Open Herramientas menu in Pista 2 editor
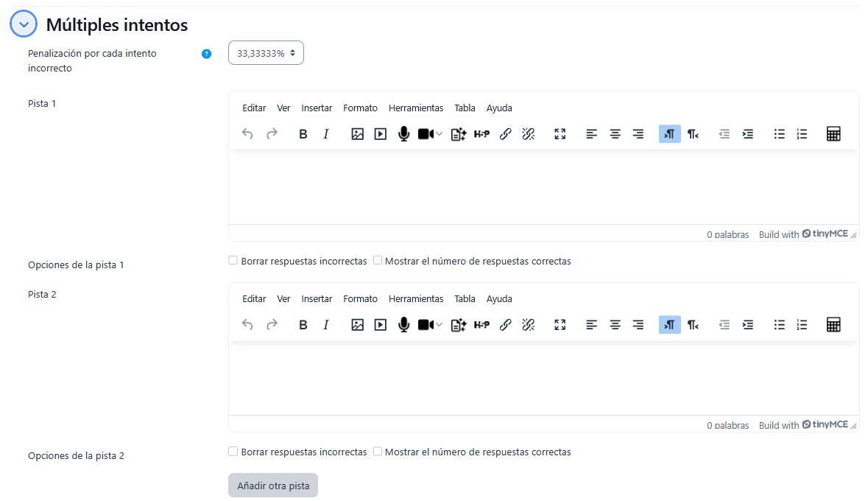The height and width of the screenshot is (501, 868). [416, 299]
